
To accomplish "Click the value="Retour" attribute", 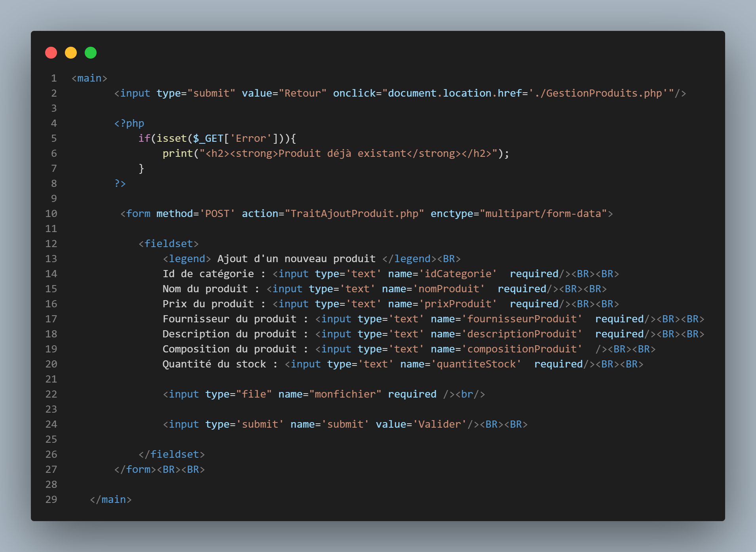I will (x=284, y=93).
